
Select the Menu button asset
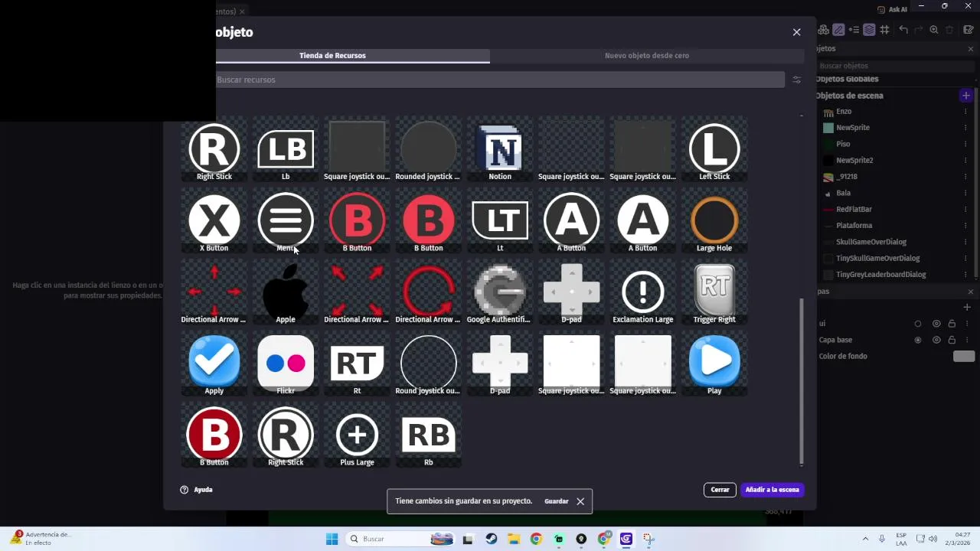tap(286, 220)
